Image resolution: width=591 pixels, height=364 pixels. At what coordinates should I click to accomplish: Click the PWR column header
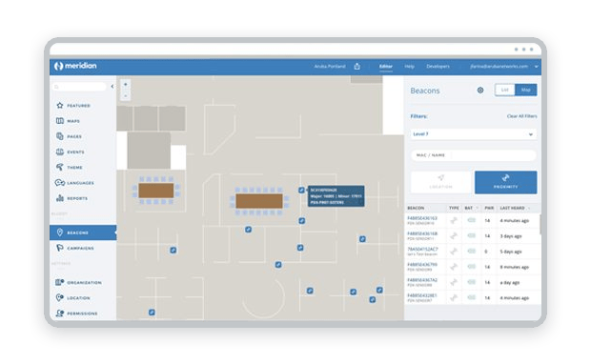click(489, 208)
